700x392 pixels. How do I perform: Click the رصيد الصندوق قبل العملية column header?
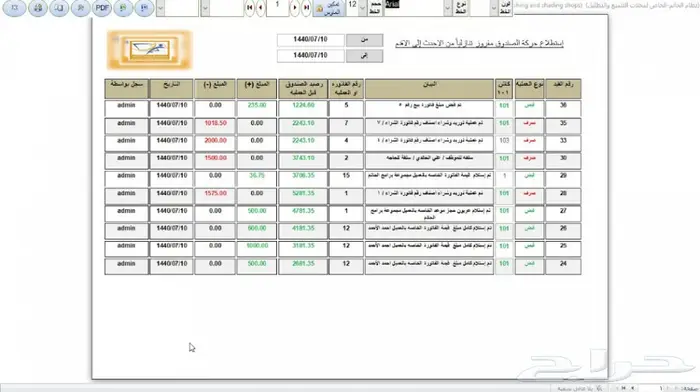tap(303, 89)
